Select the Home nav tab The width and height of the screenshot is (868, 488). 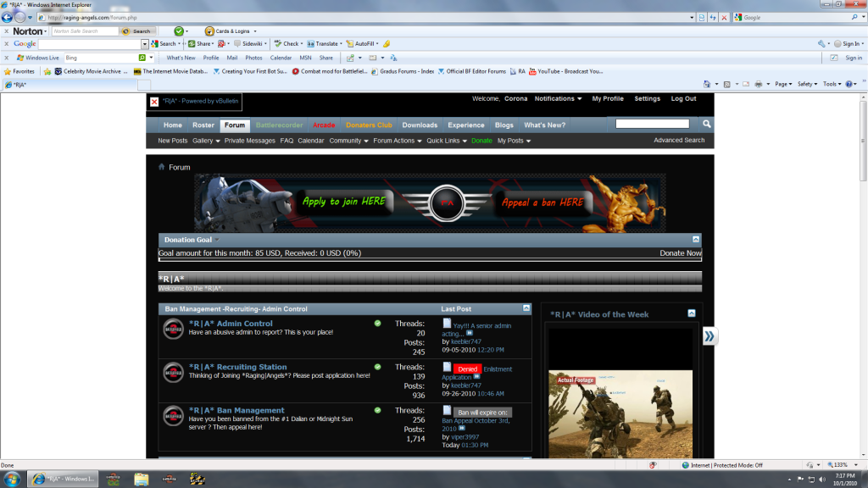click(173, 125)
